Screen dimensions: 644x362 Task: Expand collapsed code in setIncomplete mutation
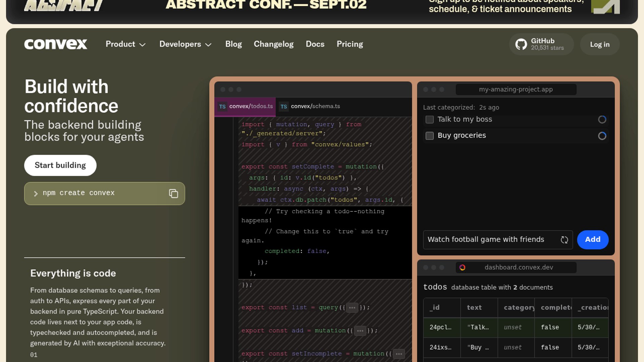[x=399, y=354]
